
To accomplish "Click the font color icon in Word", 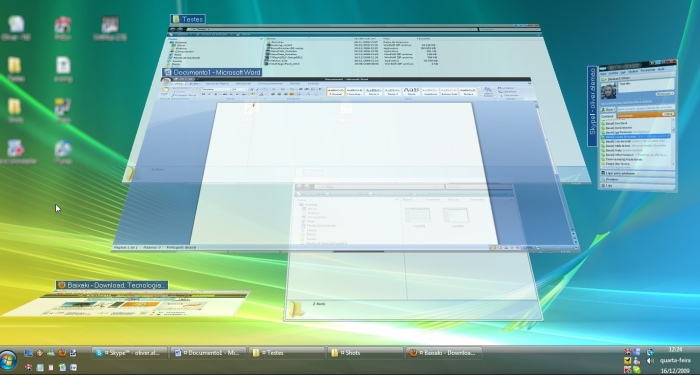I will tap(261, 95).
